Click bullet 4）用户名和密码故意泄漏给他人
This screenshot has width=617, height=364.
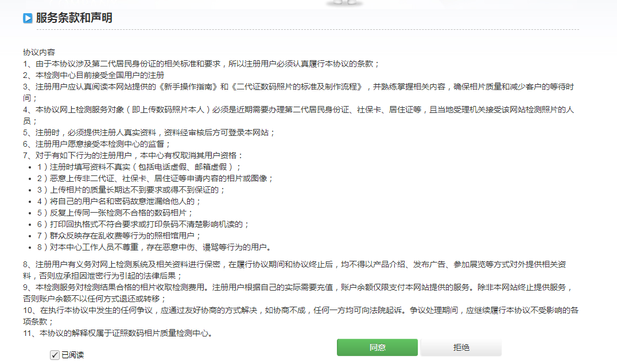tap(119, 201)
